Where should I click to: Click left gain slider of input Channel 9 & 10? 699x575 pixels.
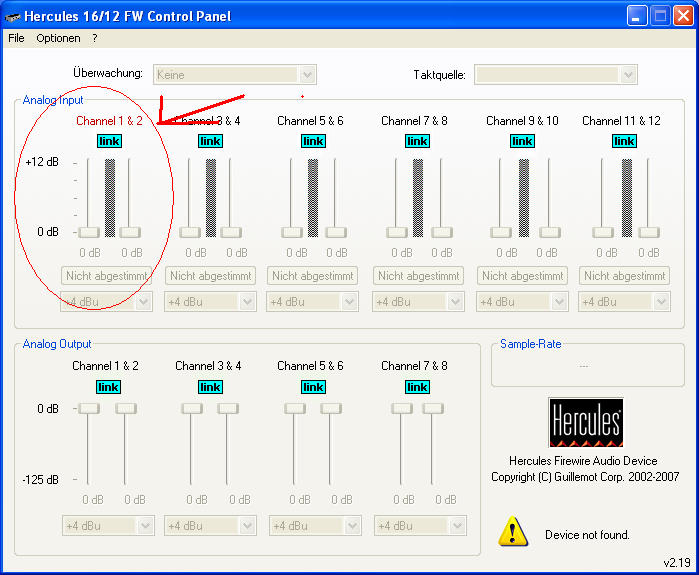501,232
